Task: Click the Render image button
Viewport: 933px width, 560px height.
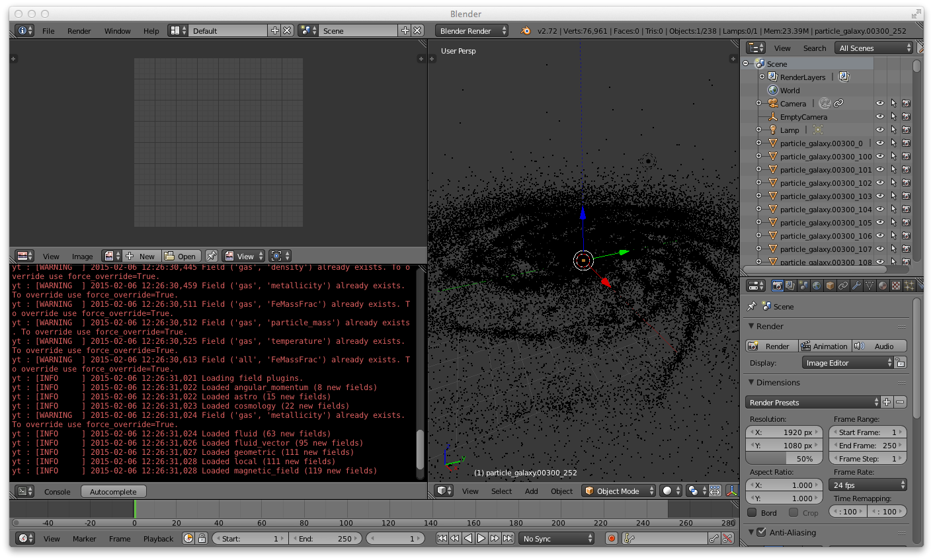Action: point(771,346)
